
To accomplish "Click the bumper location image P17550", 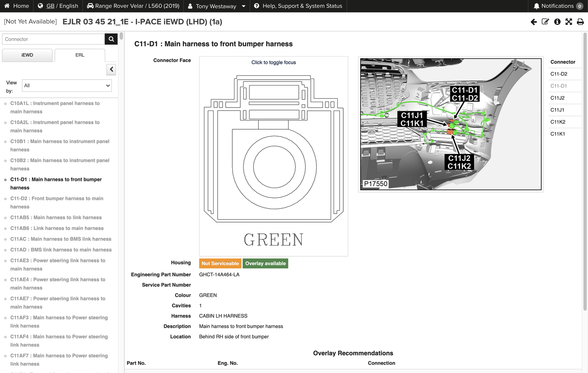I will [x=451, y=124].
